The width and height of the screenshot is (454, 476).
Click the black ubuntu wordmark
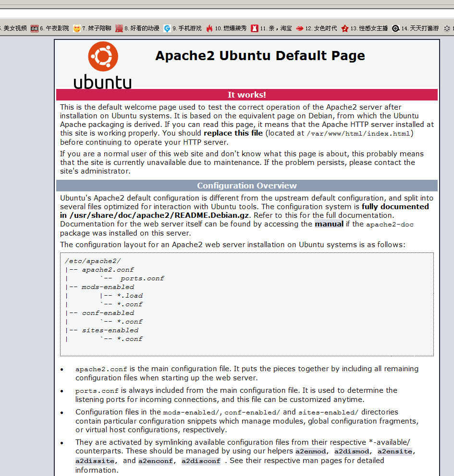tap(102, 82)
